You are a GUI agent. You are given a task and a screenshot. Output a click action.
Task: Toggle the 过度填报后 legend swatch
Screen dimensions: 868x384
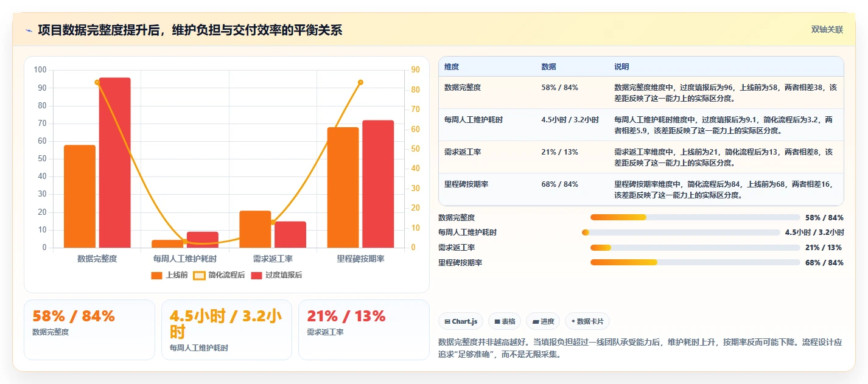click(x=256, y=275)
